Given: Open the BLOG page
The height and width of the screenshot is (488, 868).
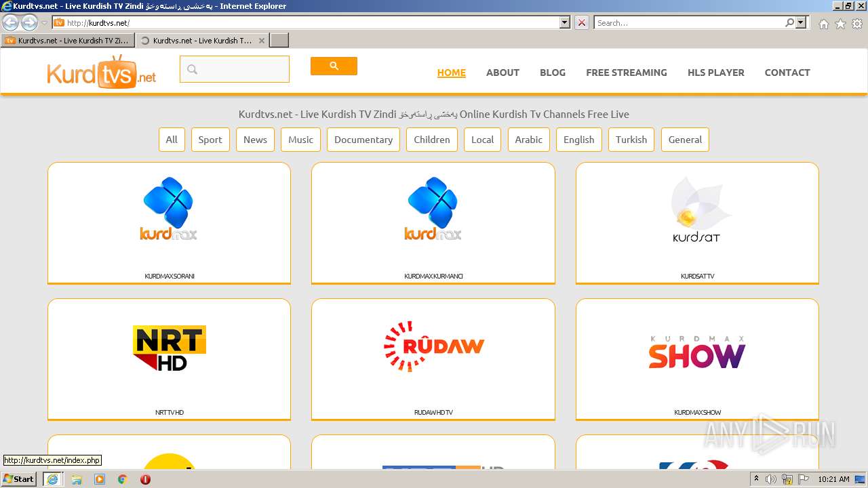Looking at the screenshot, I should 553,73.
